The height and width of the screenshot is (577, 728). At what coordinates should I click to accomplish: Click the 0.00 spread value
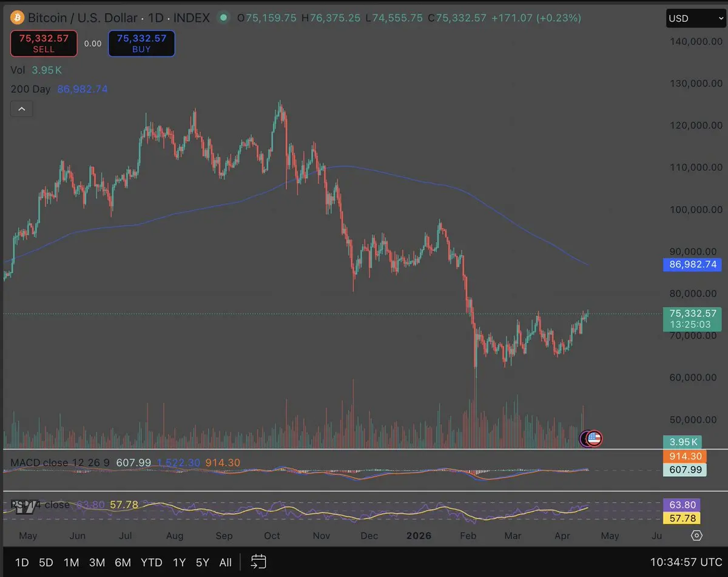pos(93,44)
